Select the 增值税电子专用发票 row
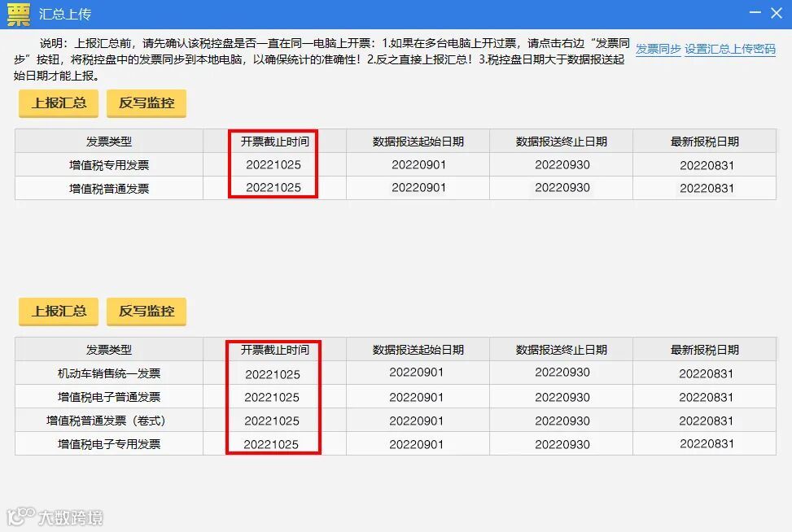Screen dimensions: 792x532 (x=108, y=443)
